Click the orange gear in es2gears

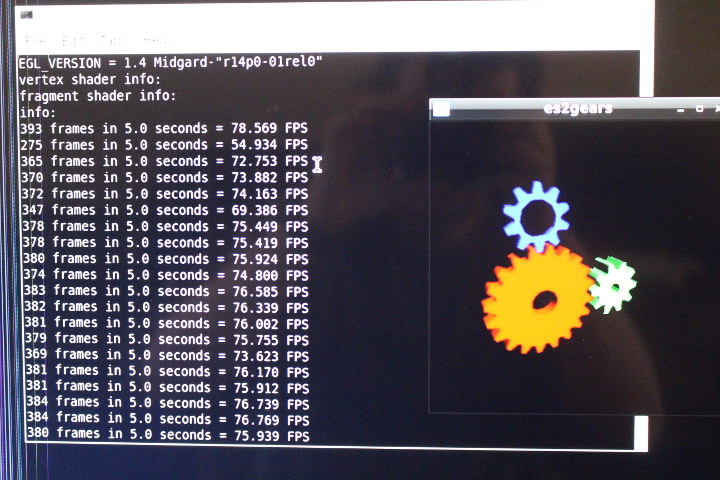pos(537,299)
